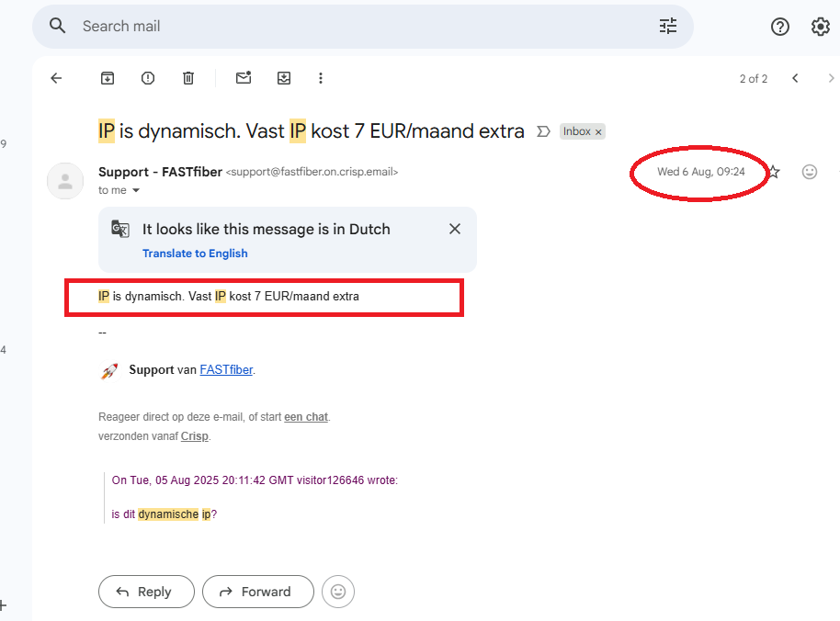840x621 pixels.
Task: Click quoted text 'is dit dynamische ip?'
Action: pyautogui.click(x=164, y=514)
